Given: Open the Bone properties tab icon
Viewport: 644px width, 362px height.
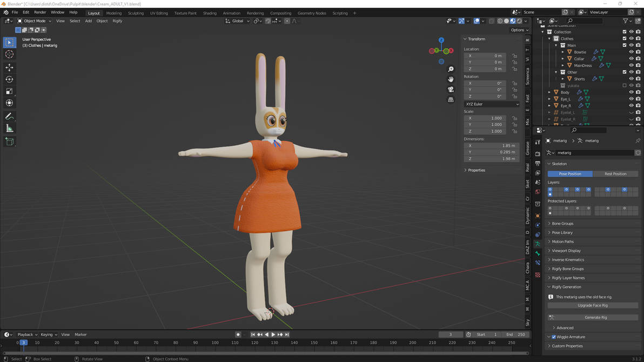Looking at the screenshot, I should [x=538, y=253].
